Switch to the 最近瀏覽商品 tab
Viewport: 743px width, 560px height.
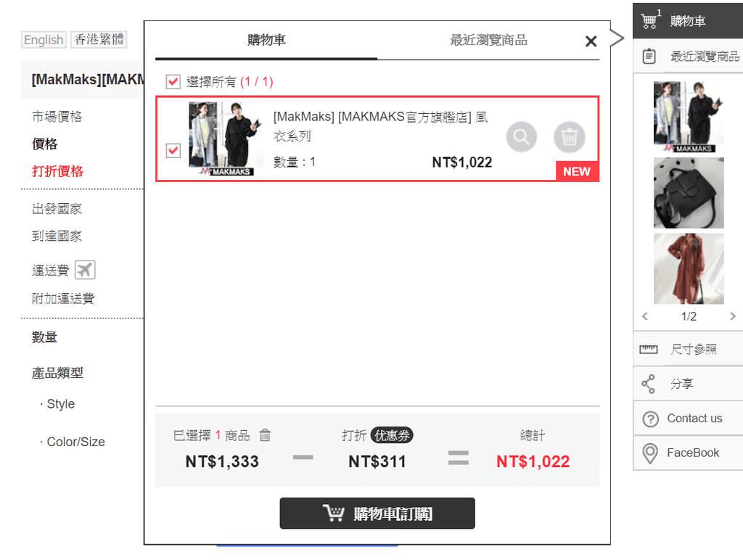[x=488, y=41]
